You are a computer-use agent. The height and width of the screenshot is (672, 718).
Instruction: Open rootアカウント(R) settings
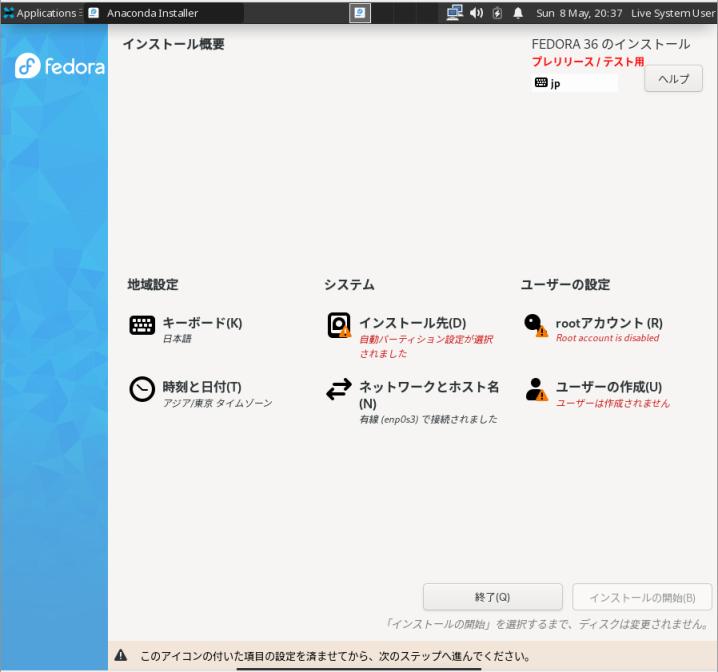coord(609,323)
